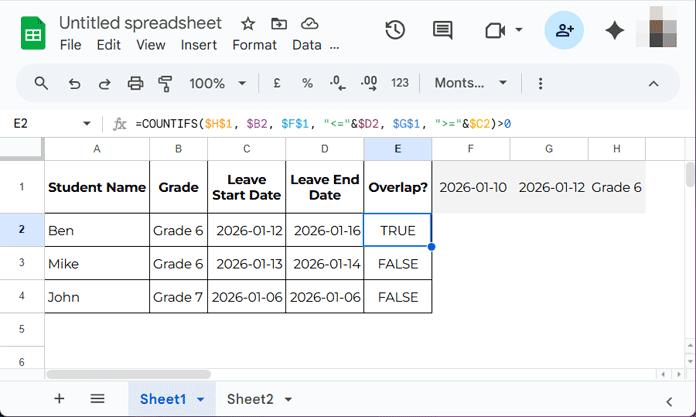Increase decimal places

click(x=368, y=83)
